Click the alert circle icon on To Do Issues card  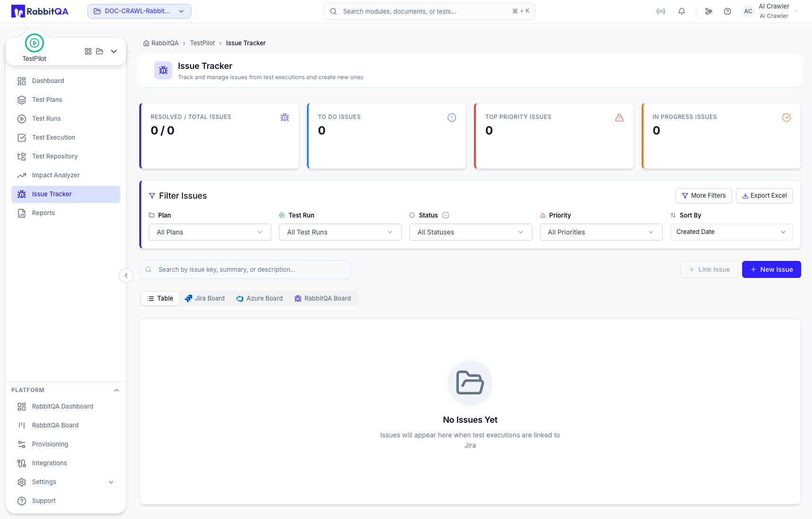pyautogui.click(x=452, y=117)
